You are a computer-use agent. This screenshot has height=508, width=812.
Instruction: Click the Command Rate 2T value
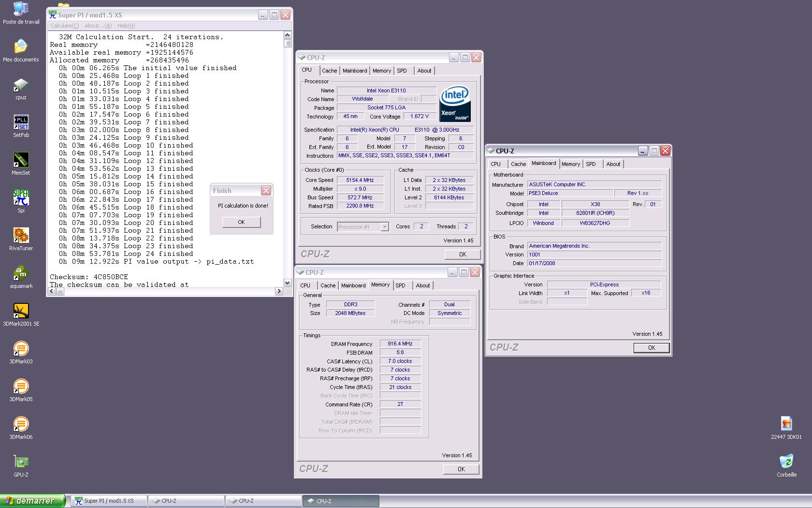pos(400,404)
